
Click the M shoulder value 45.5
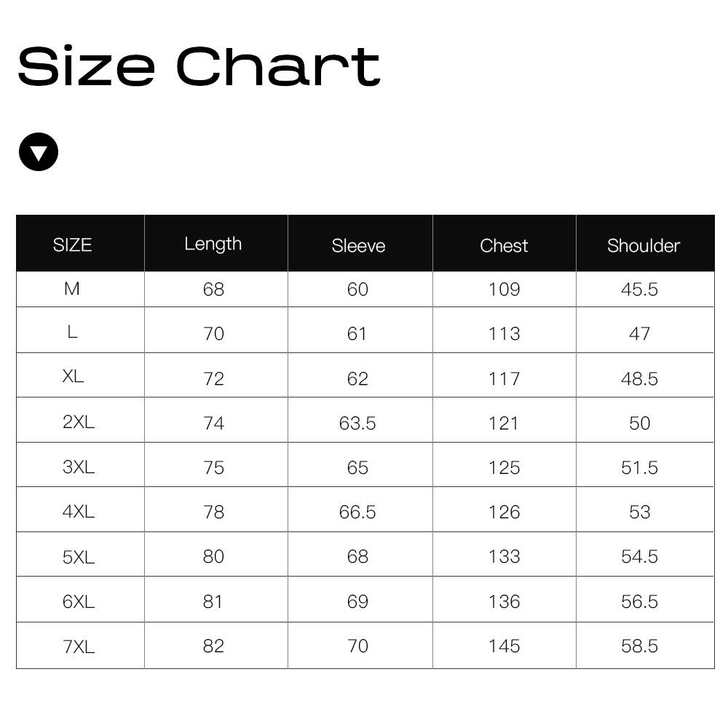(x=639, y=290)
